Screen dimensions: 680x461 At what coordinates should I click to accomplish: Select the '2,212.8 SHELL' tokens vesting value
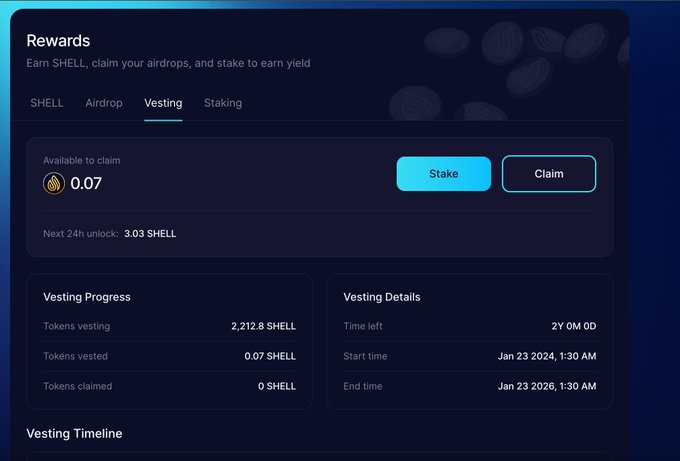pyautogui.click(x=263, y=326)
